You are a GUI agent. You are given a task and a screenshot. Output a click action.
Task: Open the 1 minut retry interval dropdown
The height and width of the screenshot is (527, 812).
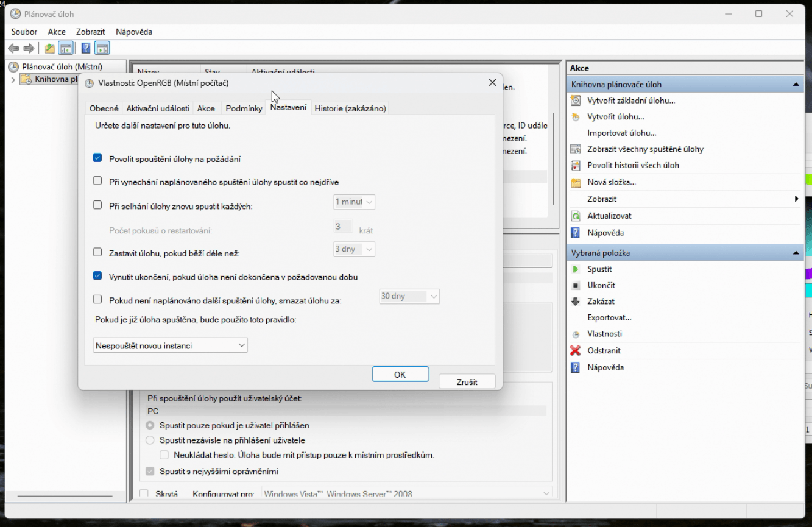click(354, 202)
